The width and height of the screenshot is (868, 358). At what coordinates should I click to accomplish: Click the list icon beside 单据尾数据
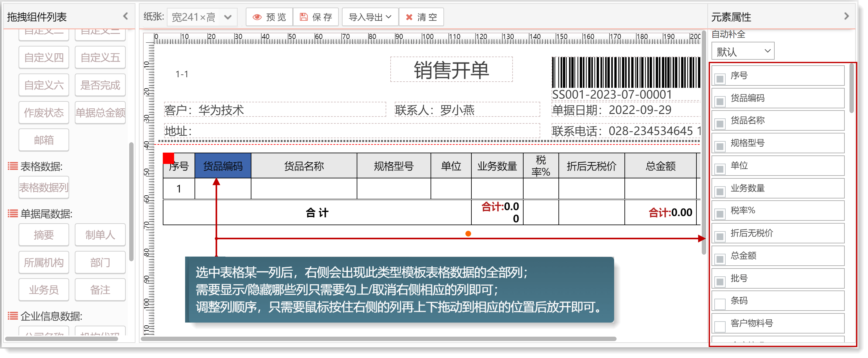[x=13, y=214]
